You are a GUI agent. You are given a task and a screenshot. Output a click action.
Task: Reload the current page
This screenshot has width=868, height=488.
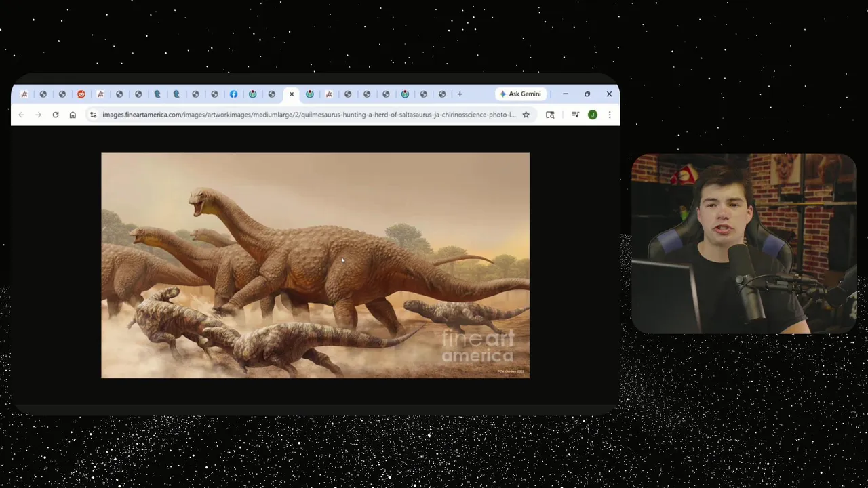coord(56,115)
